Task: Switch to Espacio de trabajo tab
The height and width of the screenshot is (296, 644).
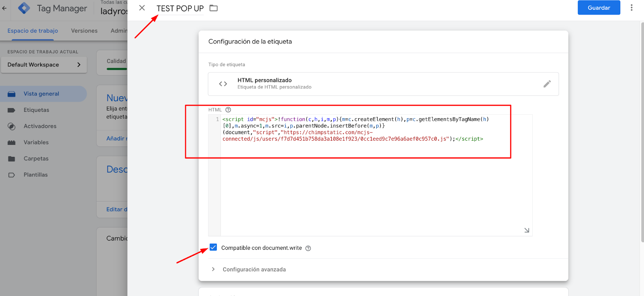Action: coord(33,31)
